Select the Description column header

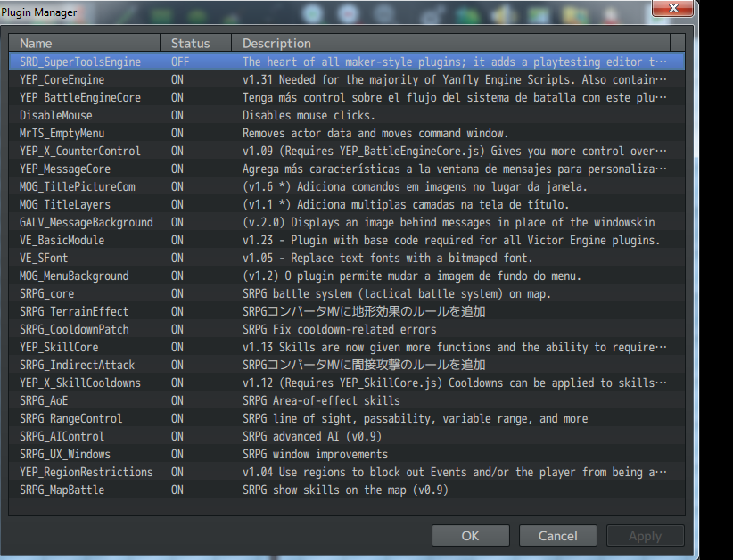click(x=450, y=43)
